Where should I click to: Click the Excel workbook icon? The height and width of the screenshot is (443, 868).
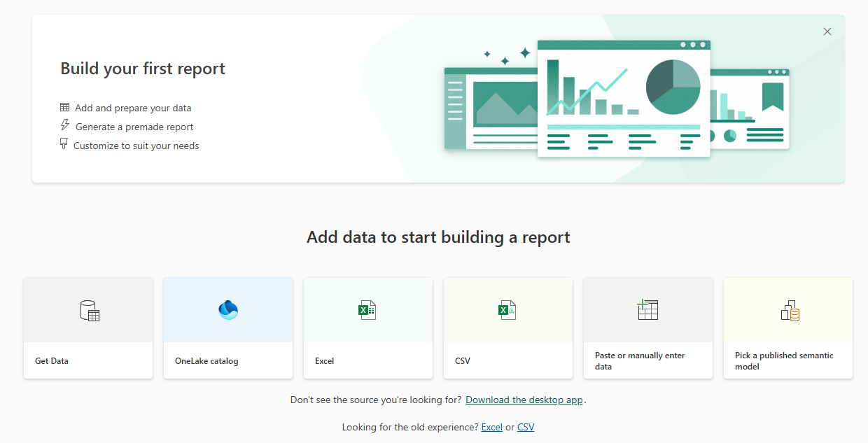tap(368, 309)
